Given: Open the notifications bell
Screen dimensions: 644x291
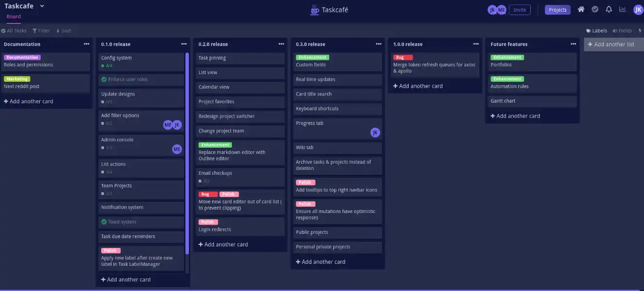Looking at the screenshot, I should [609, 9].
